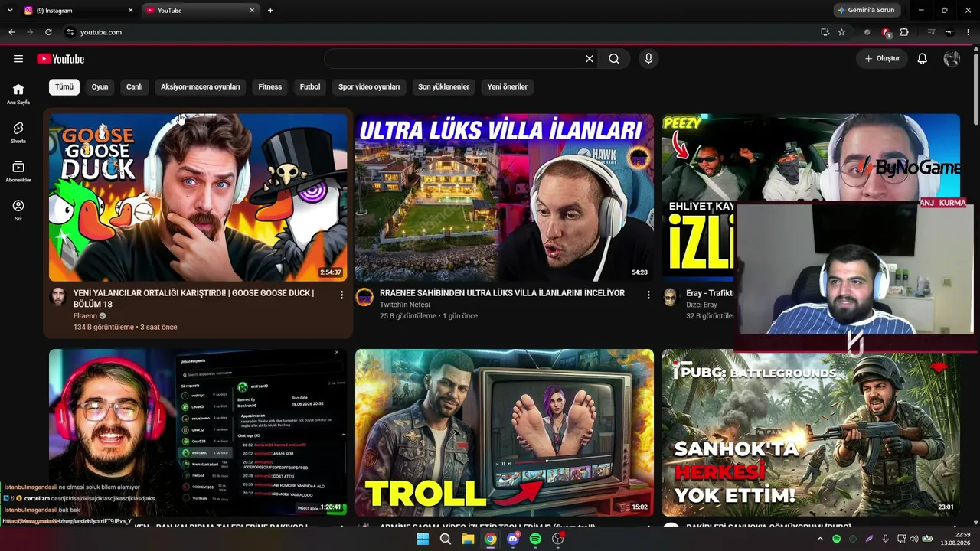Start voice search with the microphone icon

click(648, 59)
